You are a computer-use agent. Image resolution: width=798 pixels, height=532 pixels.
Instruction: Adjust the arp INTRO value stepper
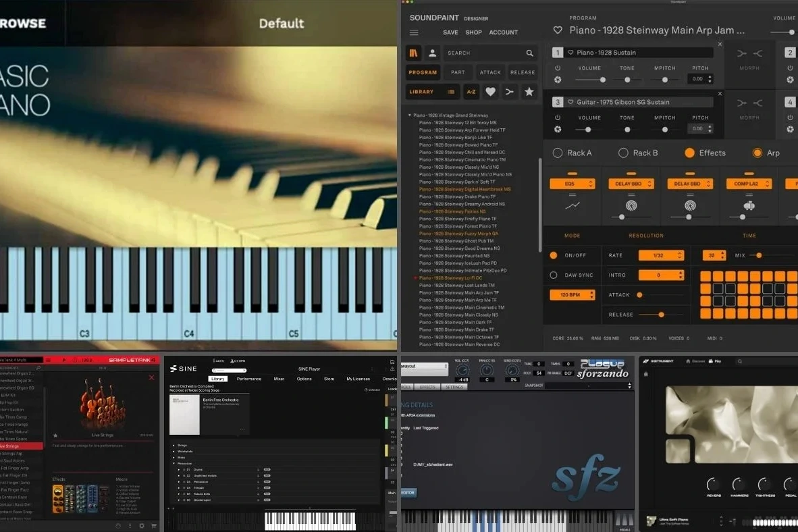[681, 275]
